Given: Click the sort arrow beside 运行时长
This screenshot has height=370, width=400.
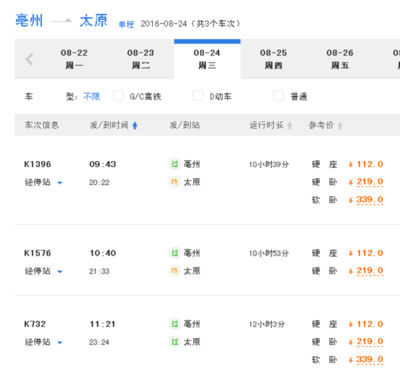Looking at the screenshot, I should click(290, 126).
